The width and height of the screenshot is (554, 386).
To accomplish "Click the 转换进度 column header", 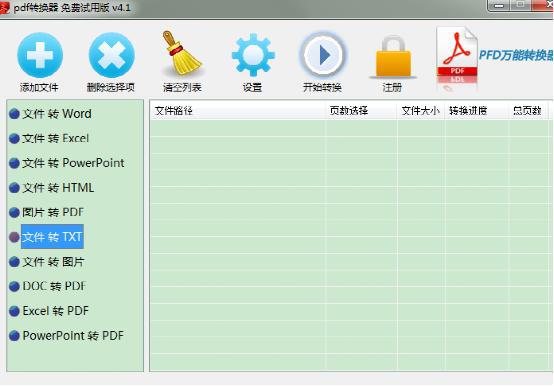I will tap(476, 111).
